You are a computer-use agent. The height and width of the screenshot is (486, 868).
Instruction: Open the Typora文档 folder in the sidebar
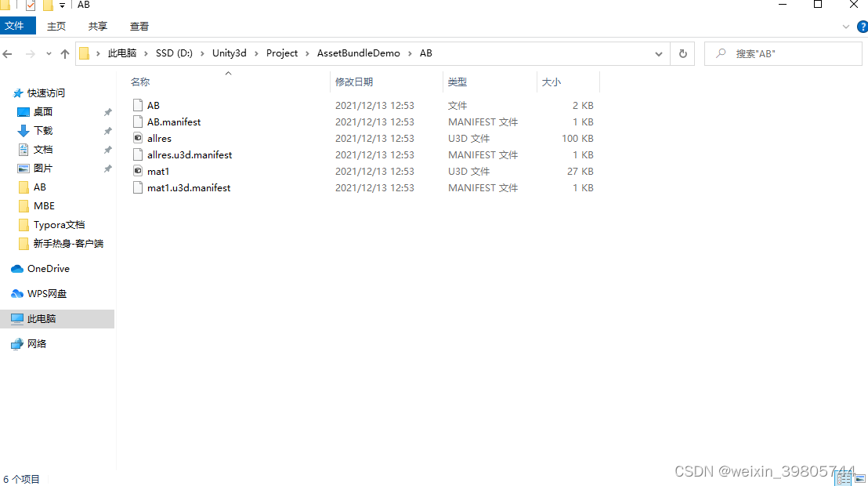click(x=60, y=225)
